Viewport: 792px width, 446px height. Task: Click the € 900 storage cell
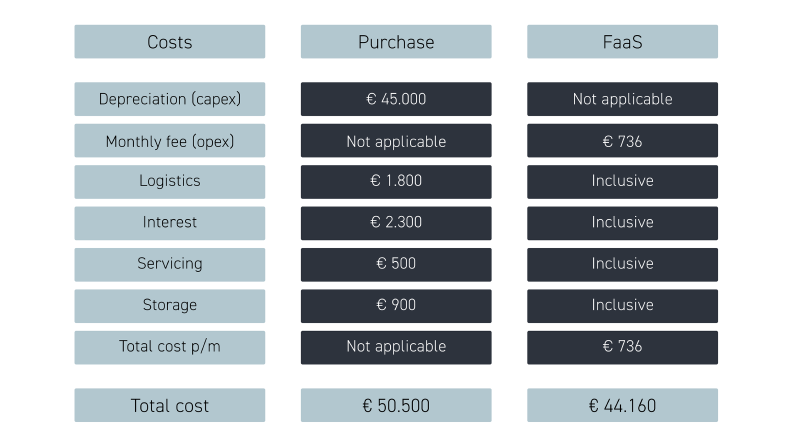click(396, 305)
